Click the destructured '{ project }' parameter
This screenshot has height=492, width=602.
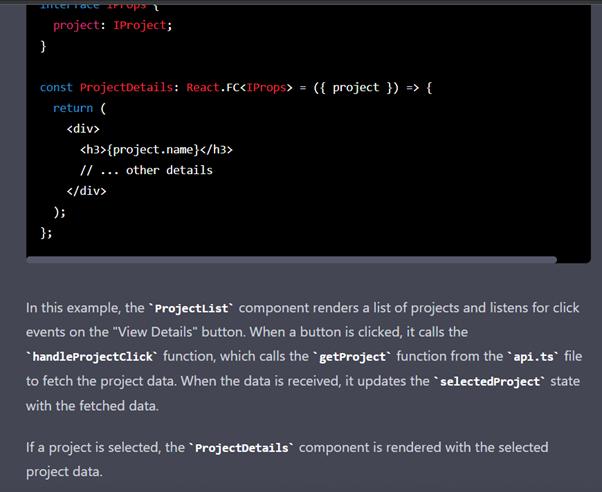pos(356,88)
